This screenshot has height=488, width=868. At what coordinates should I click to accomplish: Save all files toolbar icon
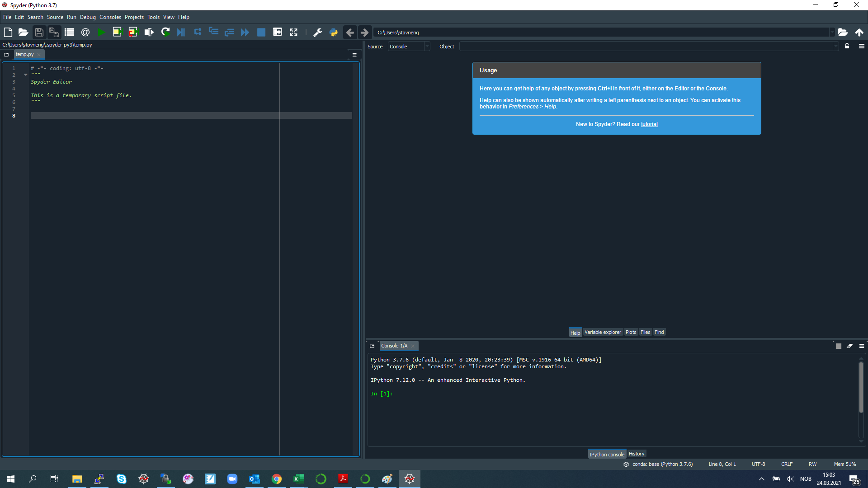(x=54, y=32)
